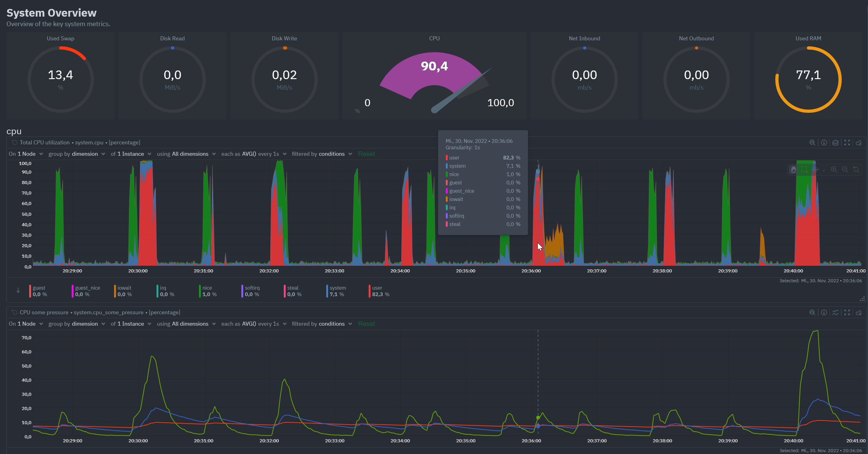
Task: Hide the user dimension in the legend
Action: pyautogui.click(x=377, y=291)
